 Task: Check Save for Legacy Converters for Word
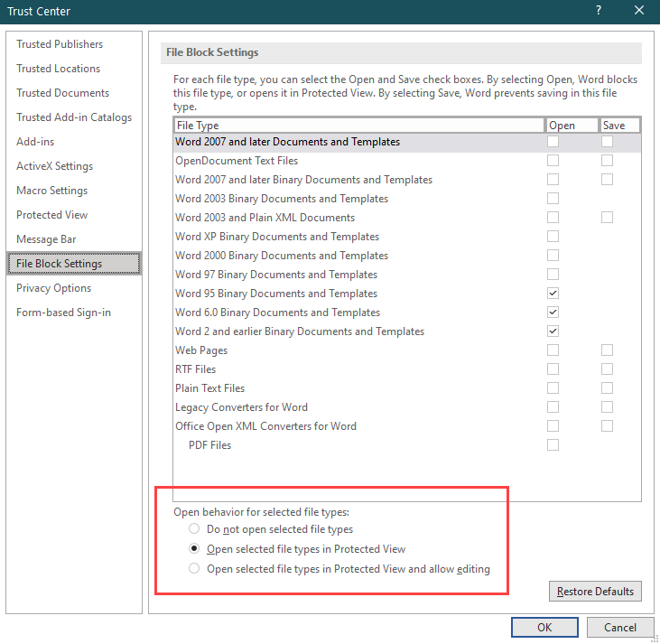pyautogui.click(x=607, y=406)
